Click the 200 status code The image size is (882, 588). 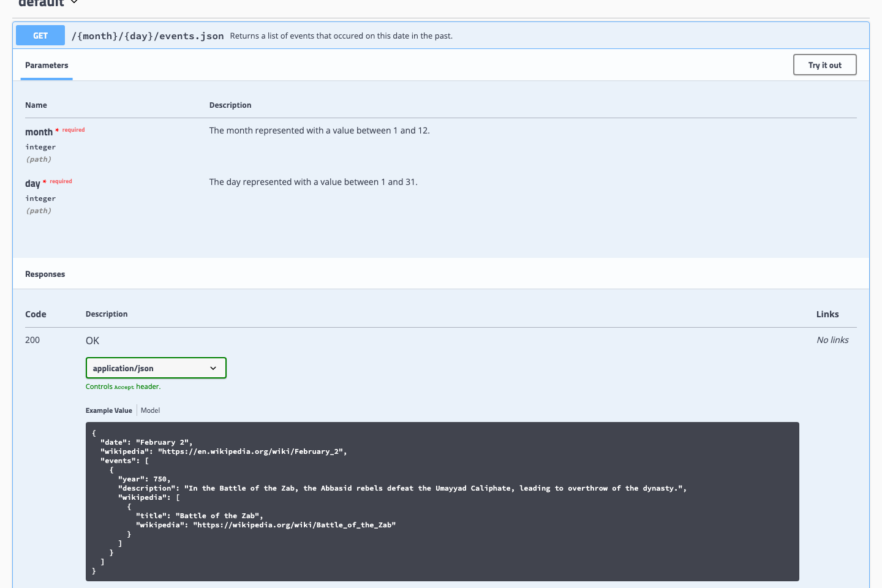click(x=32, y=339)
